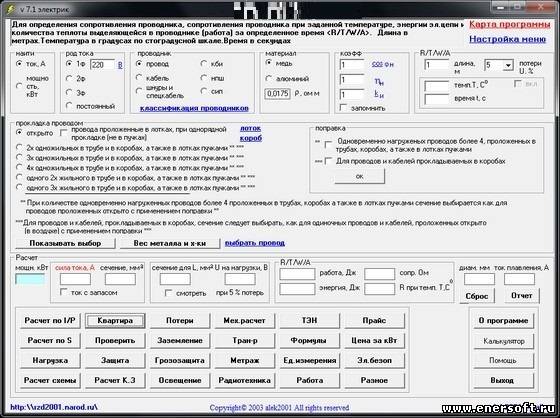Image resolution: width=560 pixels, height=418 pixels.
Task: Click the 'выбрать провод' link
Action: click(255, 243)
